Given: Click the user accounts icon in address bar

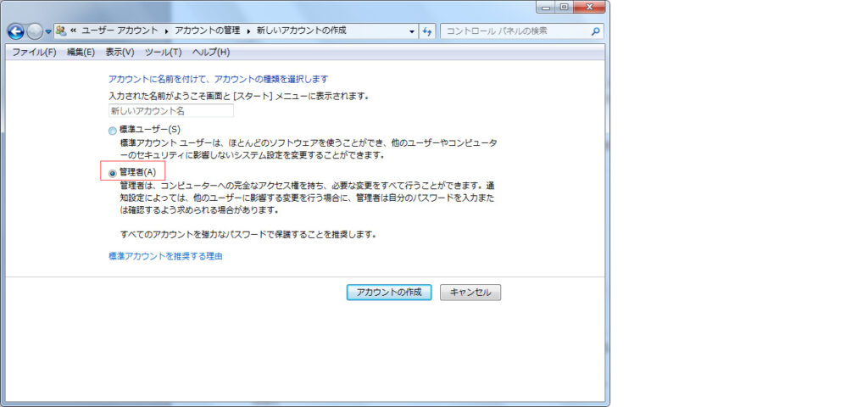Looking at the screenshot, I should click(62, 31).
